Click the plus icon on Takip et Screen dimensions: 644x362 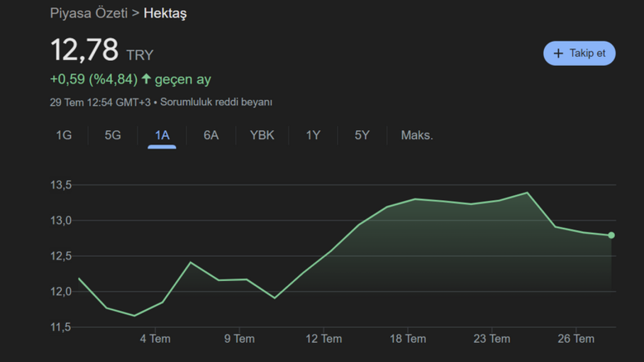point(558,53)
